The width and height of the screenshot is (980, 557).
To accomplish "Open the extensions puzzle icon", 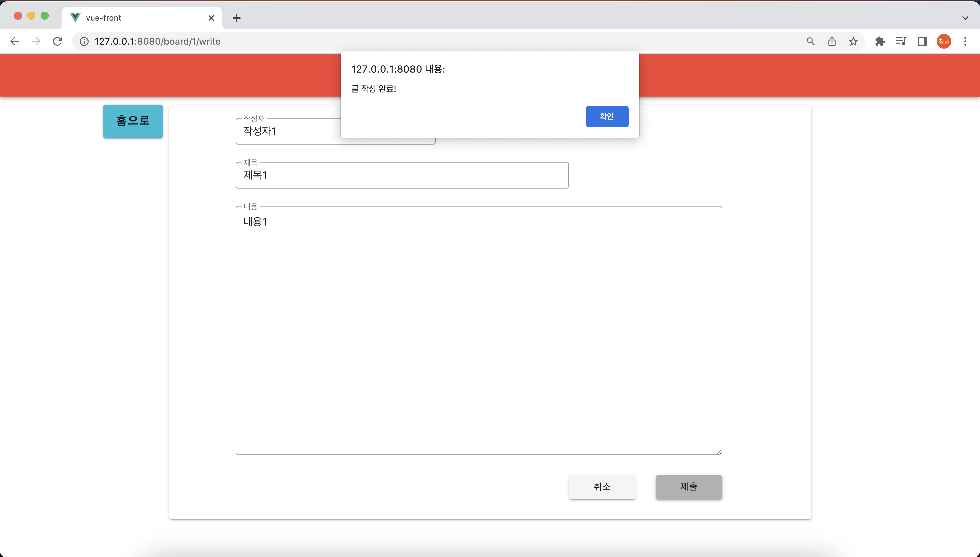I will (880, 41).
